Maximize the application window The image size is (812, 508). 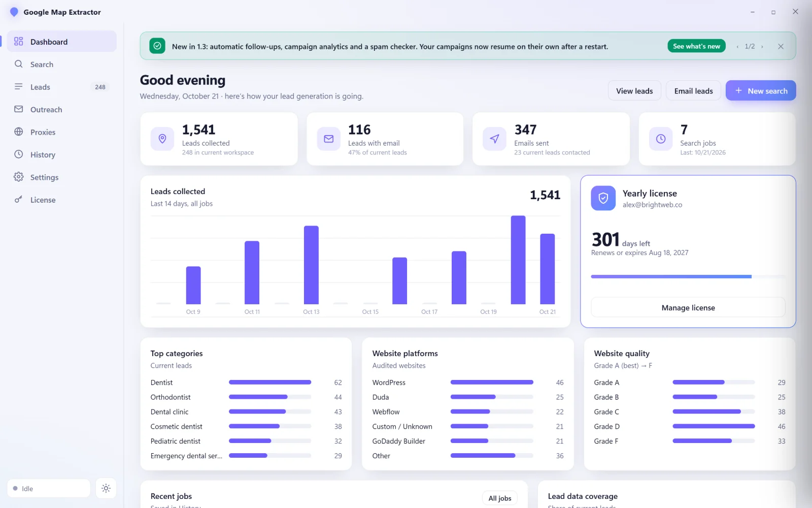(773, 12)
